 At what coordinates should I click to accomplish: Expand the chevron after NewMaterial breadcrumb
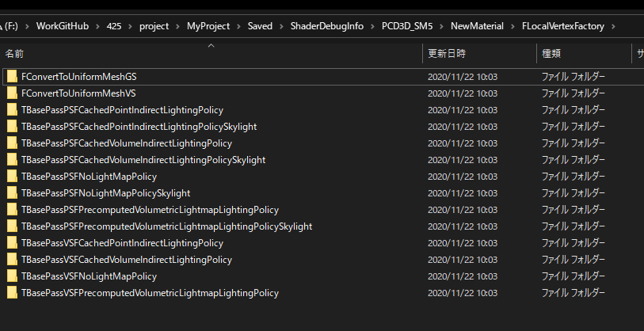513,26
